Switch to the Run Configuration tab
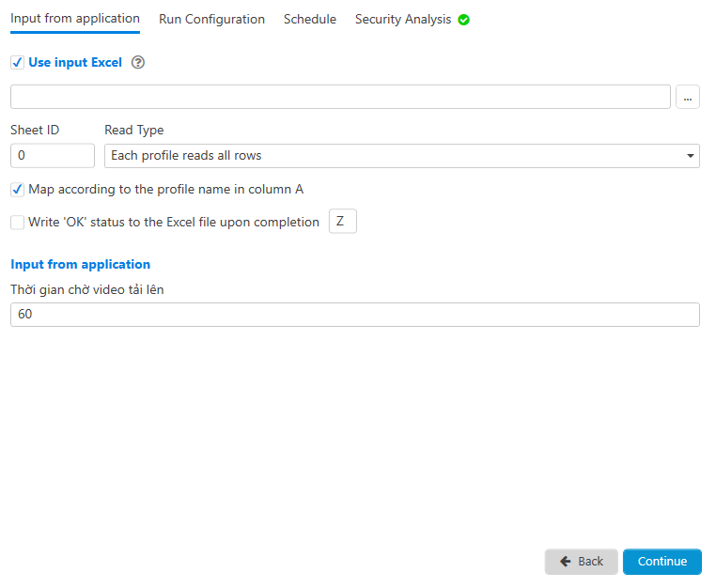Viewport: 716px width, 588px height. tap(211, 19)
